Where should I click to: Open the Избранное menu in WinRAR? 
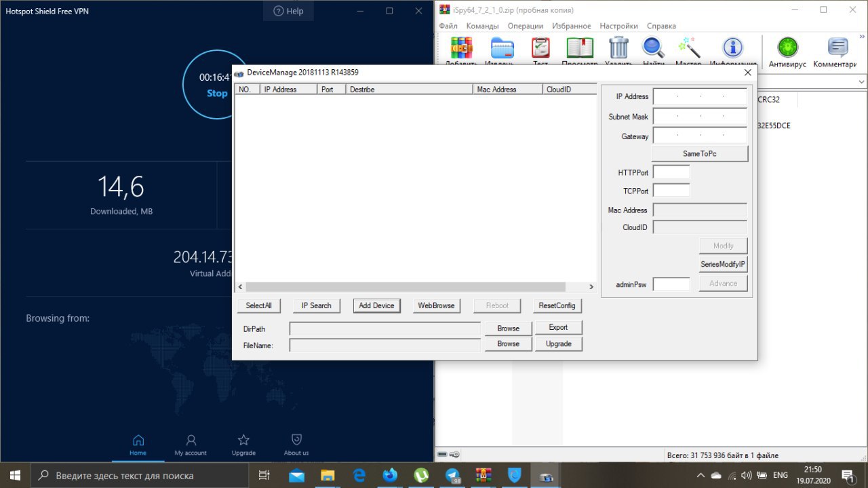click(571, 26)
